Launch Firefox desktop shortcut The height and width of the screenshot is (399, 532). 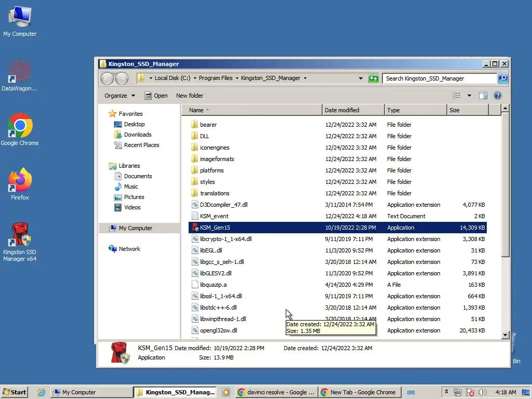point(20,184)
